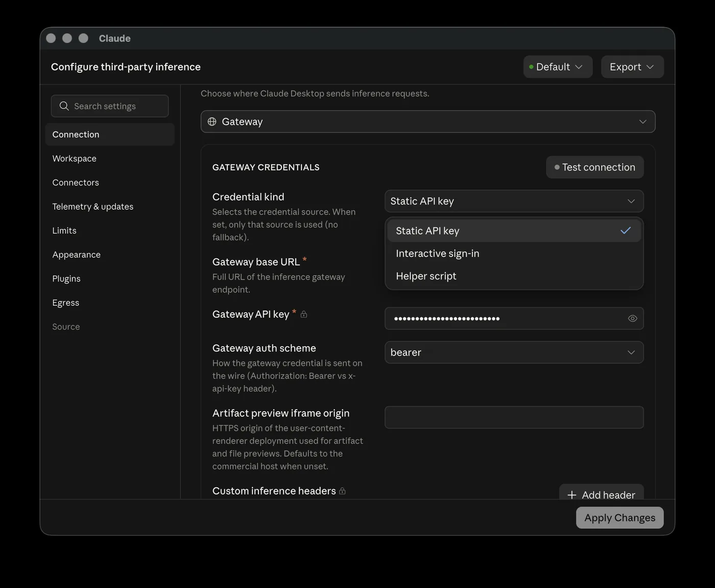
Task: Expand the Gateway provider dropdown
Action: (428, 122)
